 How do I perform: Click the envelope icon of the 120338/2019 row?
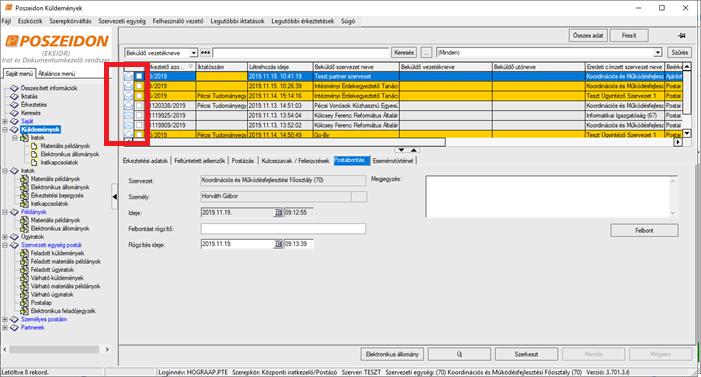click(129, 106)
